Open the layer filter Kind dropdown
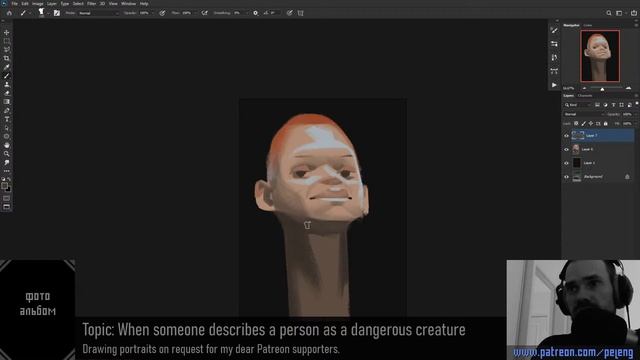The image size is (640, 360). [578, 105]
